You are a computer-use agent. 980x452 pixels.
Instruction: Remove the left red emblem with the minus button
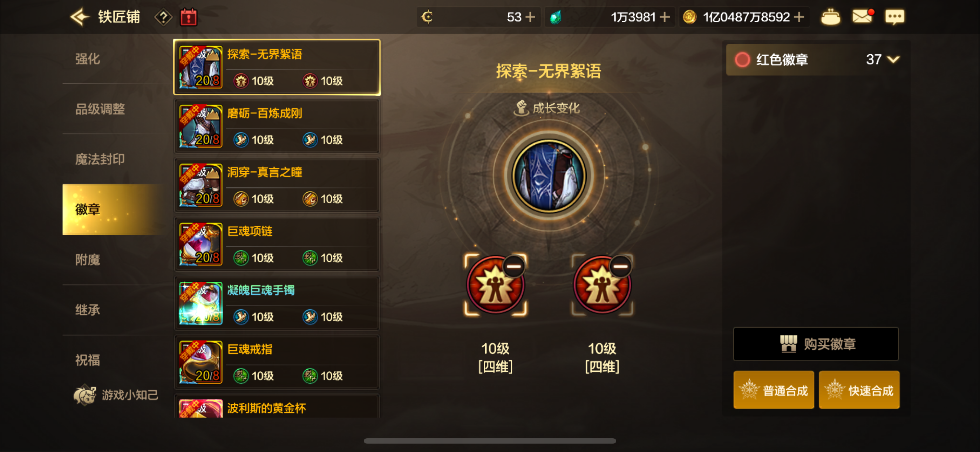(x=513, y=266)
